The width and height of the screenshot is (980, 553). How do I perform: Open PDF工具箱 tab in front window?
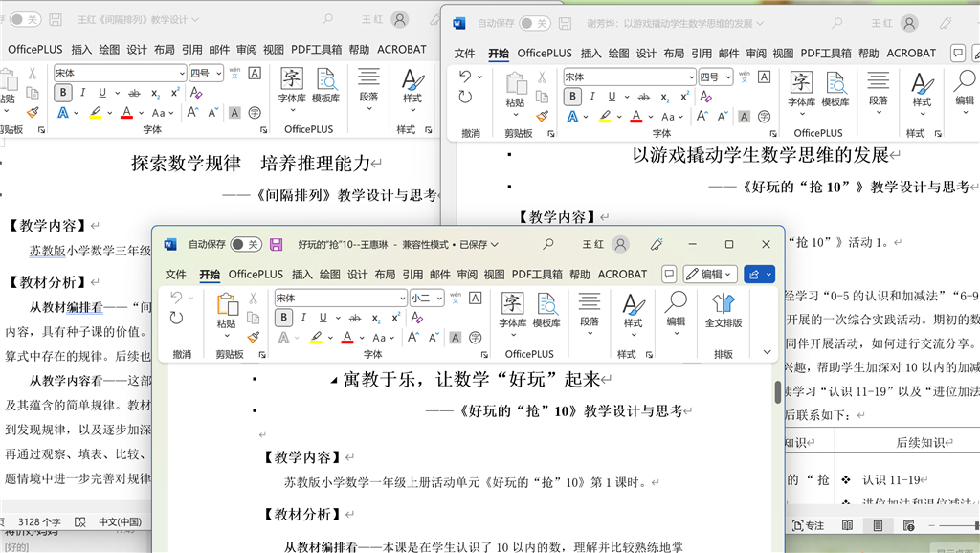click(x=537, y=275)
